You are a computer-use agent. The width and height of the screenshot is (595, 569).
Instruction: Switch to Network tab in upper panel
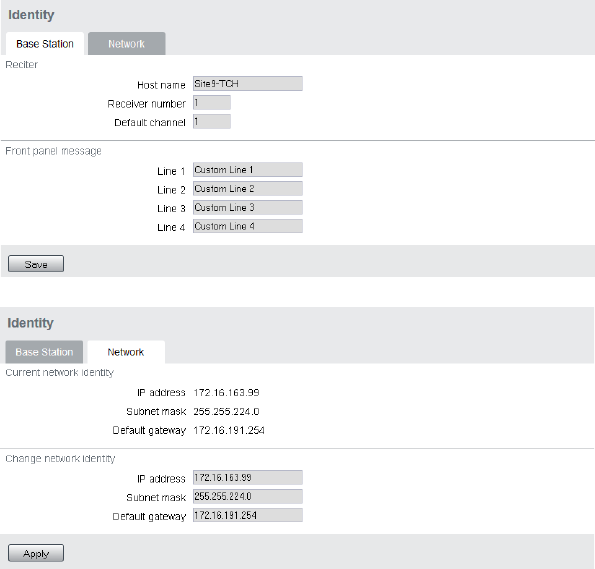coord(127,44)
